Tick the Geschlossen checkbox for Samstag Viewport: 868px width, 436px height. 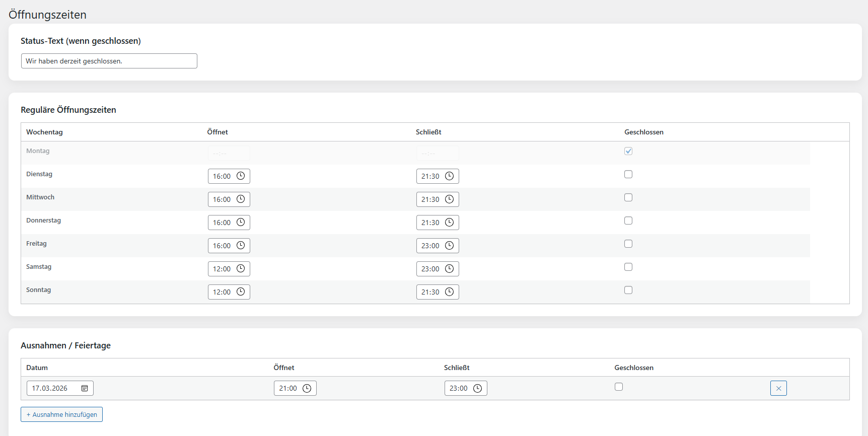pyautogui.click(x=628, y=267)
